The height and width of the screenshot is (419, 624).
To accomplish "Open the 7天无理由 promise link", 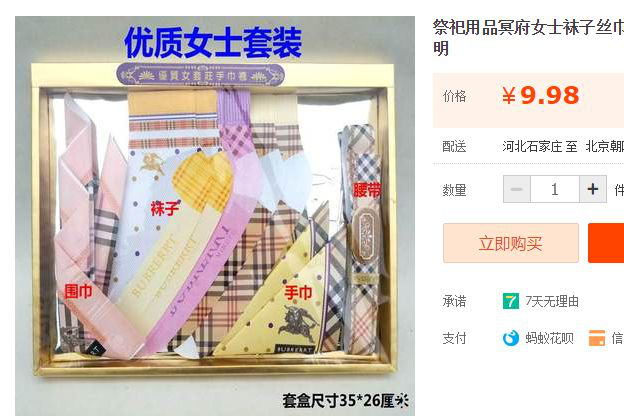I will pyautogui.click(x=552, y=301).
